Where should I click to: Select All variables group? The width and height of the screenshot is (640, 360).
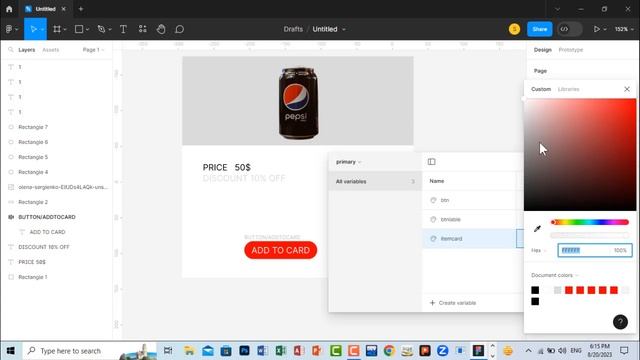(375, 181)
